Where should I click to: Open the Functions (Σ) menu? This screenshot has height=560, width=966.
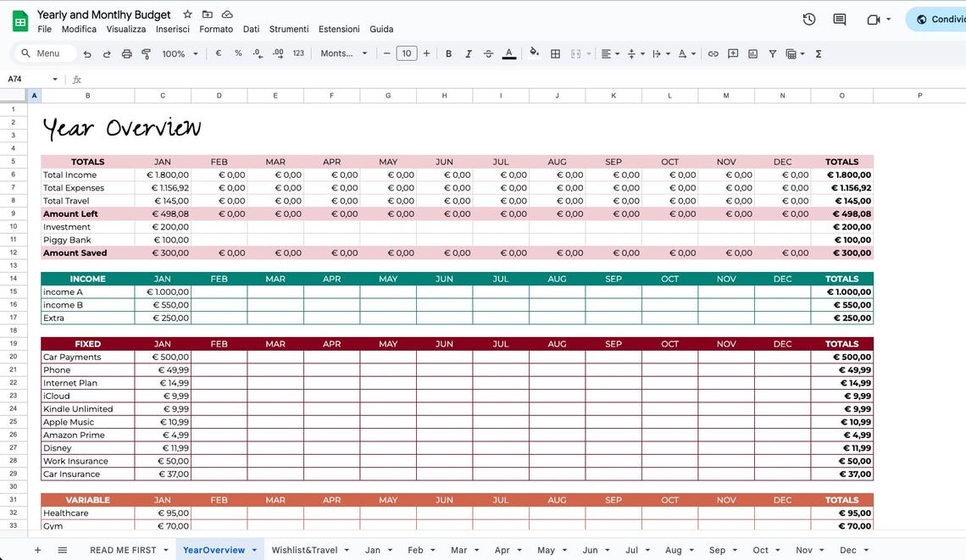(x=818, y=53)
